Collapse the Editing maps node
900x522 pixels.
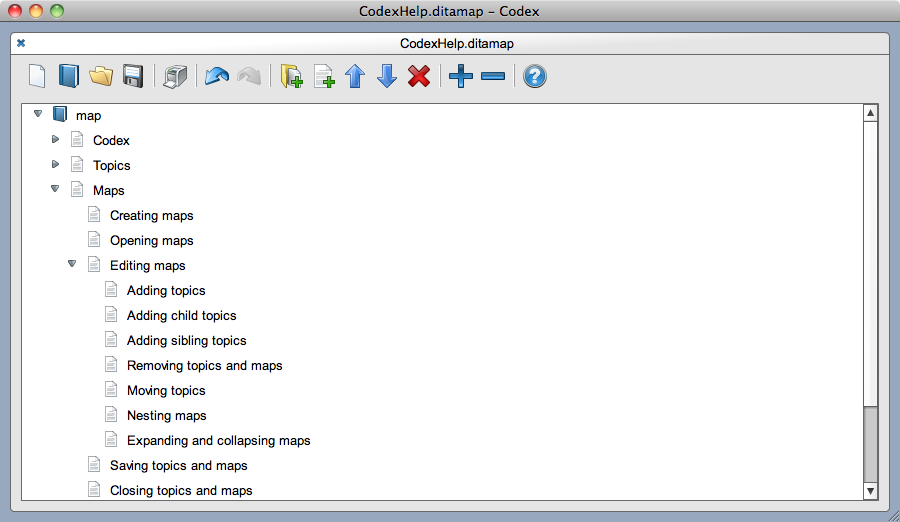click(72, 265)
